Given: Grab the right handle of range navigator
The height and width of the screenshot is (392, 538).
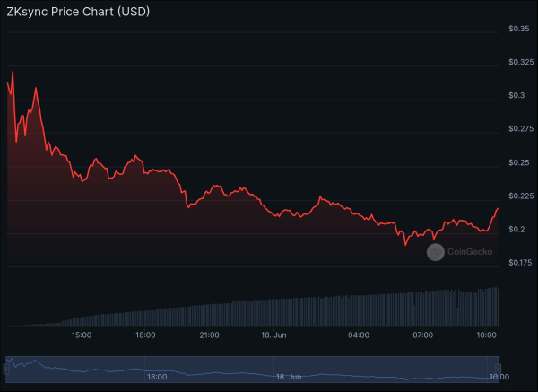Looking at the screenshot, I should tap(499, 369).
